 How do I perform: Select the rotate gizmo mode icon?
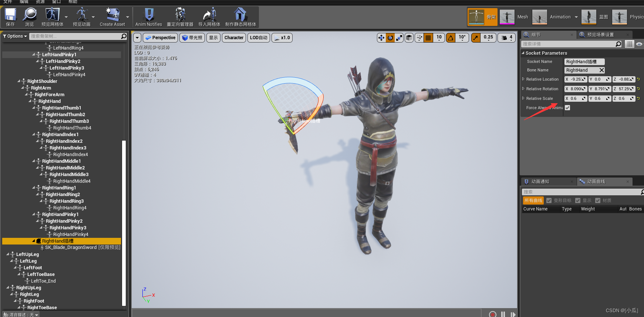(390, 38)
